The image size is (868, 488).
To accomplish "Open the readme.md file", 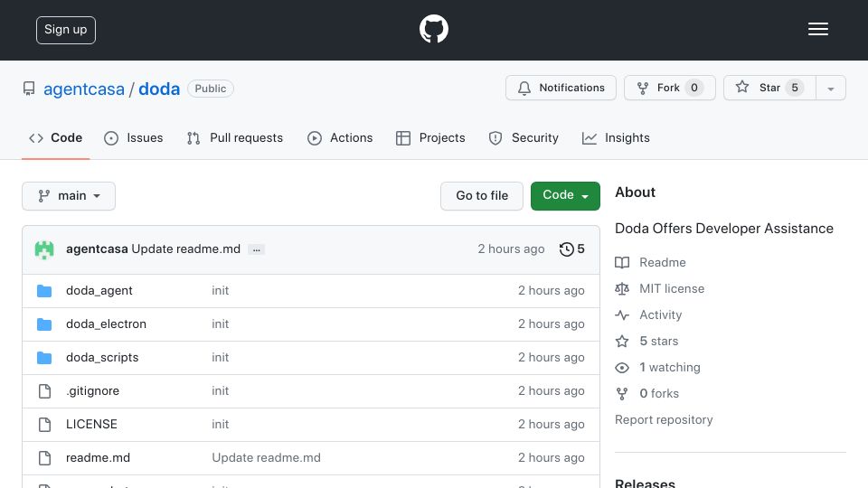I will [x=98, y=458].
